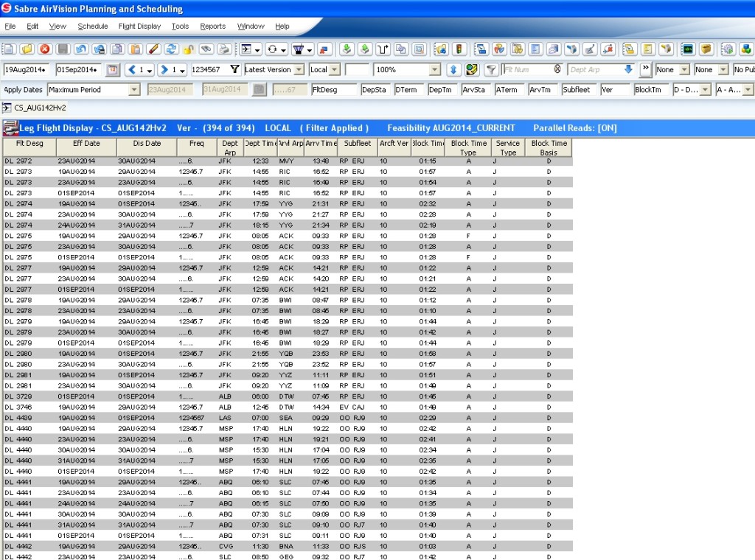Expand the Local time mode dropdown
This screenshot has height=560, width=755.
point(334,69)
